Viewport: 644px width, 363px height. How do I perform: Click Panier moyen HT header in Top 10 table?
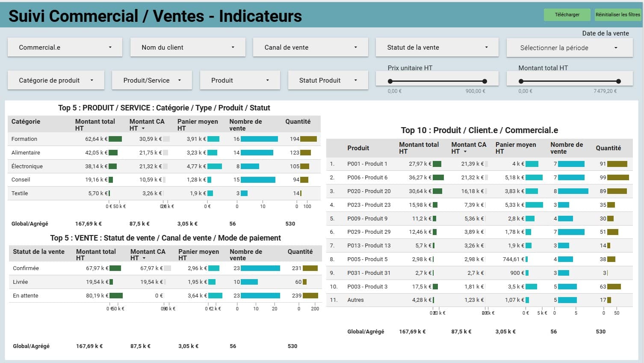click(516, 148)
